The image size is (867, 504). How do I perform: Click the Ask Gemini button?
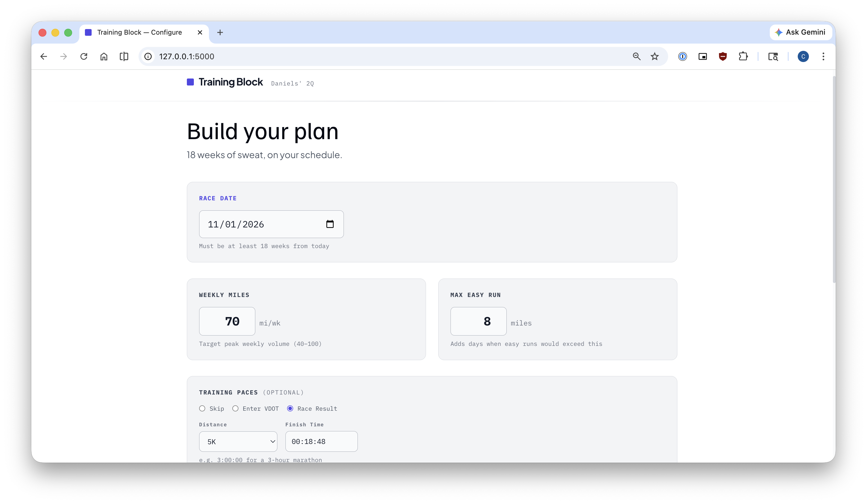800,32
